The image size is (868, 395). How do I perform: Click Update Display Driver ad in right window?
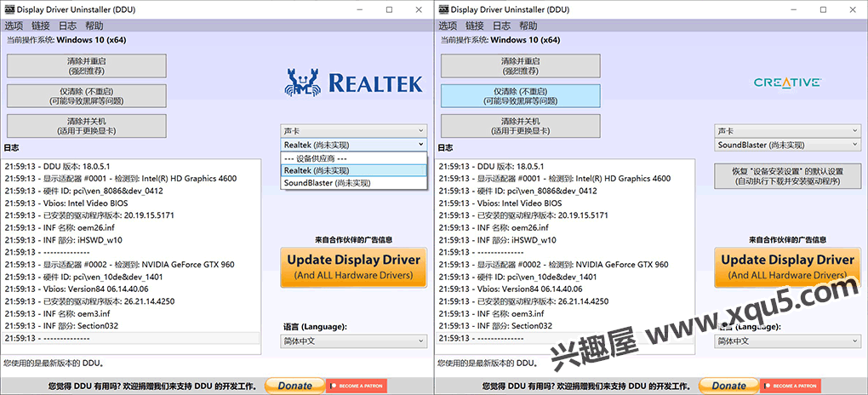[787, 267]
